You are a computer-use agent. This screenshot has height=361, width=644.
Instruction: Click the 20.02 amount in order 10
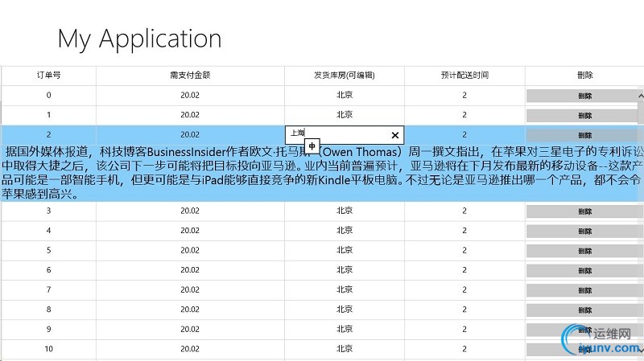(190, 349)
